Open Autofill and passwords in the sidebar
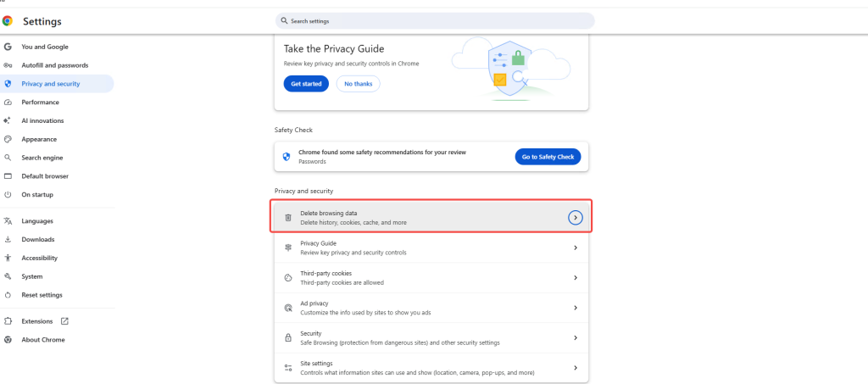 (57, 65)
